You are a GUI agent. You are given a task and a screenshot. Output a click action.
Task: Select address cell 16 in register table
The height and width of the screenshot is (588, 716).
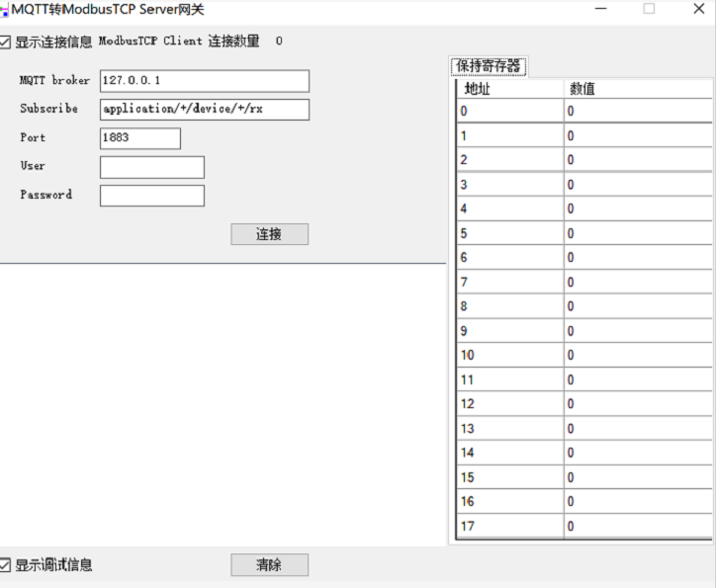coord(510,501)
